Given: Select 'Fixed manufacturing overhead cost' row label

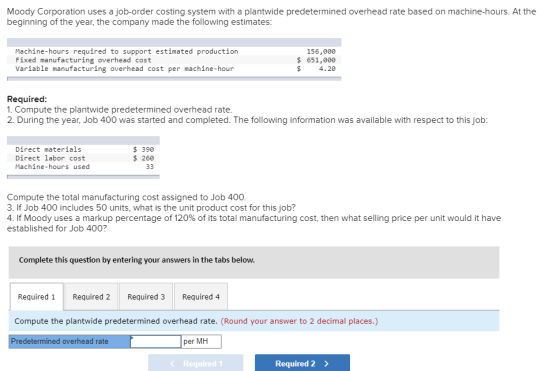Looking at the screenshot, I should pos(83,60).
